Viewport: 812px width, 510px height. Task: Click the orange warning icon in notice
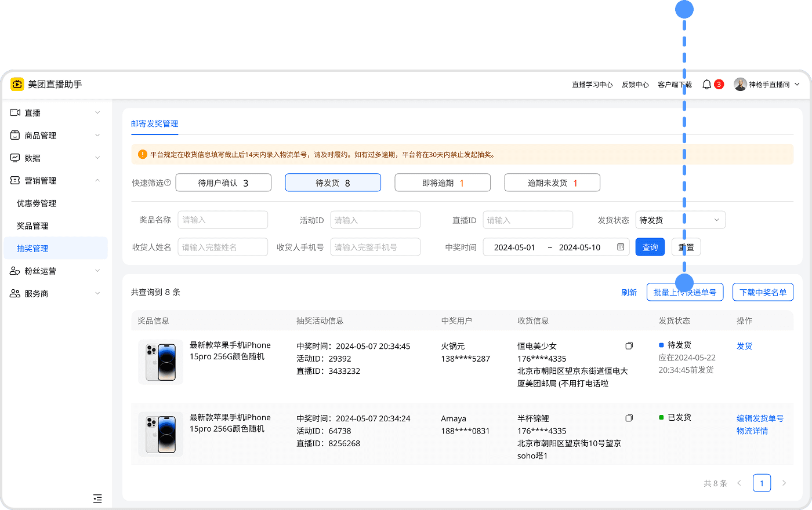(x=142, y=154)
